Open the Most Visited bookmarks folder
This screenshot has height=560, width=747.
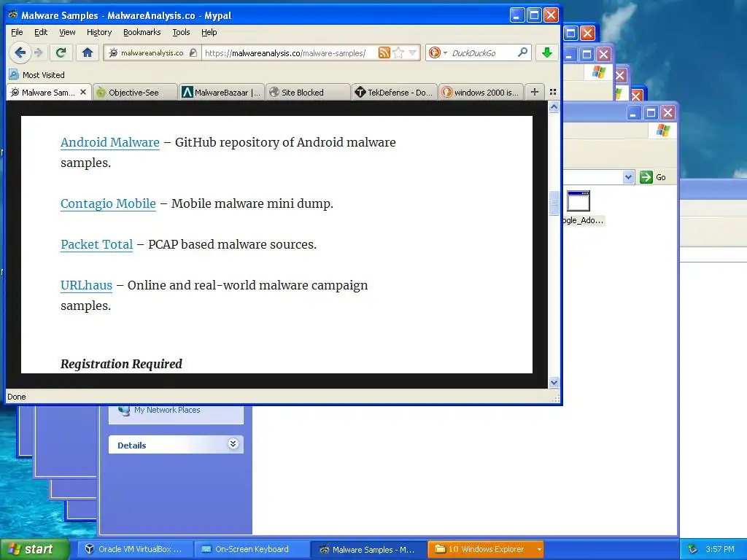(37, 75)
